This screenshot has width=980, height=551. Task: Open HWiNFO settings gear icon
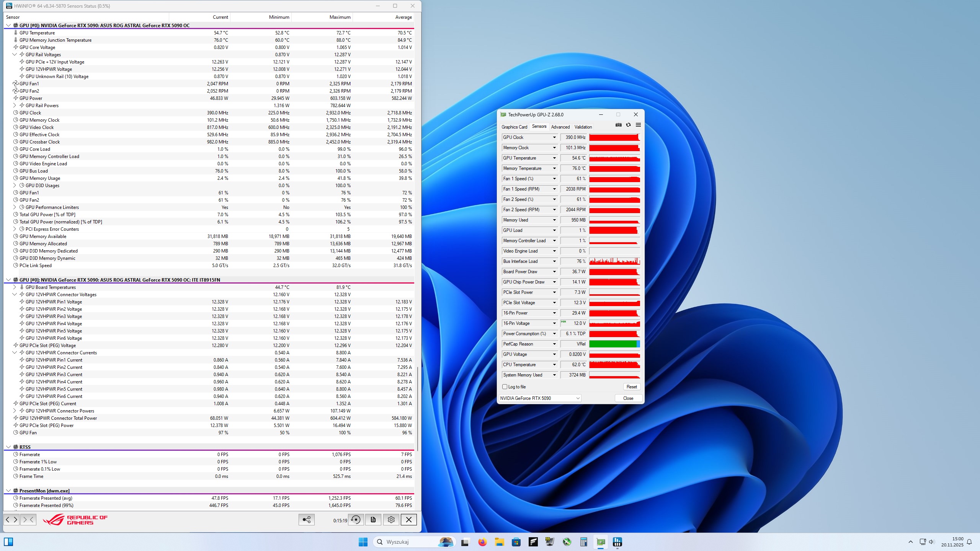click(x=391, y=520)
